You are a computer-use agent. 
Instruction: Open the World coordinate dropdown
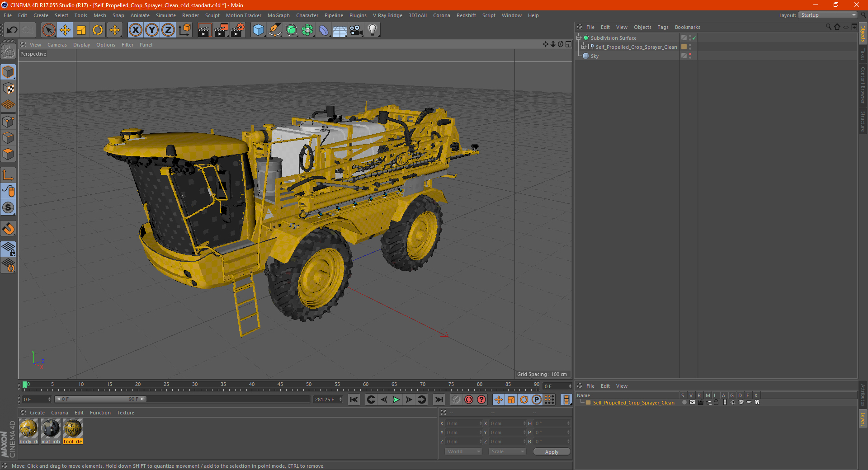(463, 451)
